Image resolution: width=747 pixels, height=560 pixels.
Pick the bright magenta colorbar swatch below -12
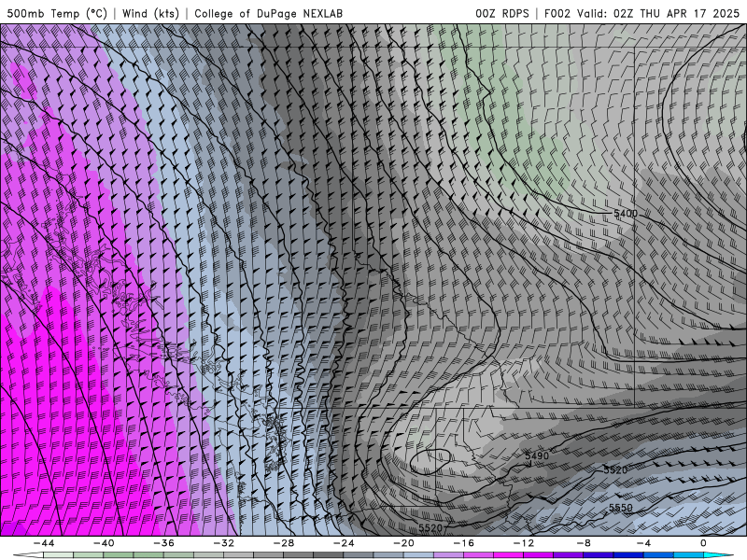point(508,555)
